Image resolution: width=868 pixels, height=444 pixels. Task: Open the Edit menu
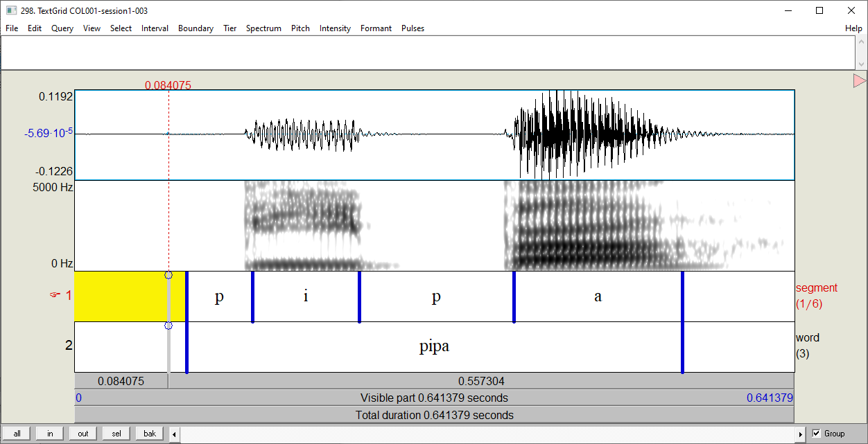[35, 28]
